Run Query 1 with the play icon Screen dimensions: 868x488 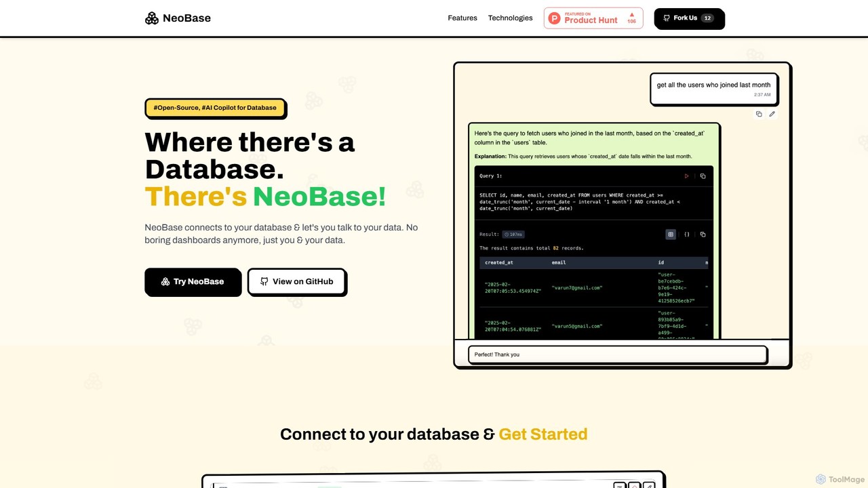686,176
